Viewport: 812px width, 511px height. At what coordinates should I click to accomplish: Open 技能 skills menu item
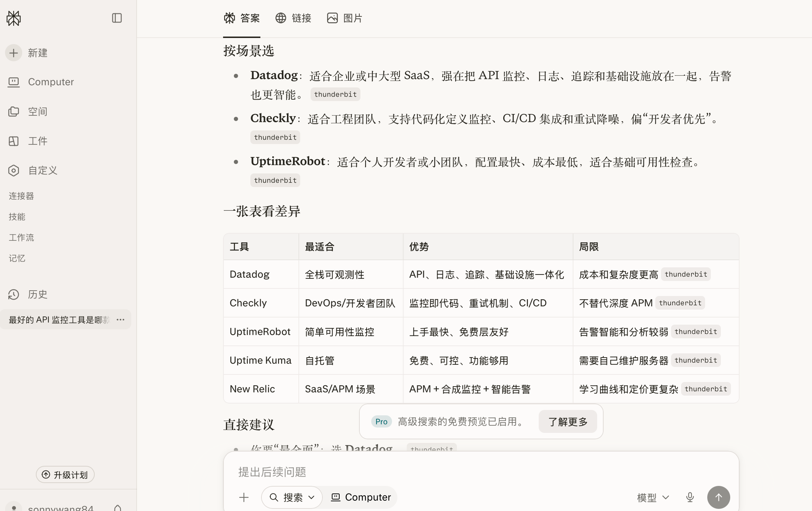coord(17,217)
